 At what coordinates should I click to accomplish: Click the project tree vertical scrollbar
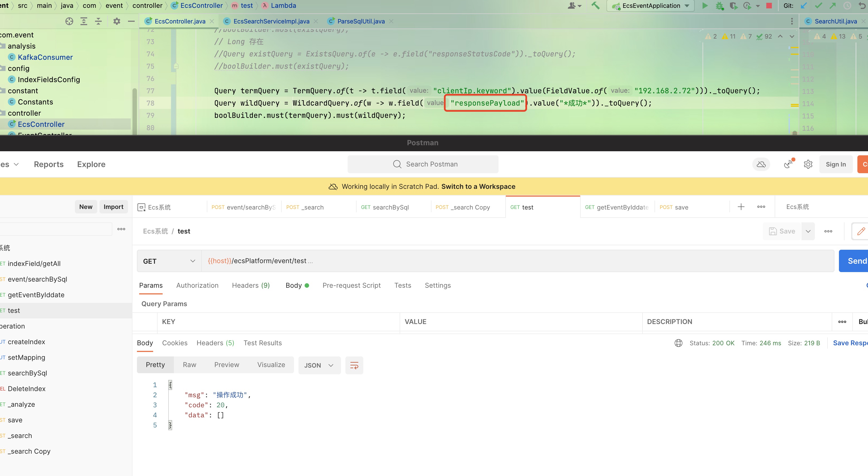click(x=134, y=111)
